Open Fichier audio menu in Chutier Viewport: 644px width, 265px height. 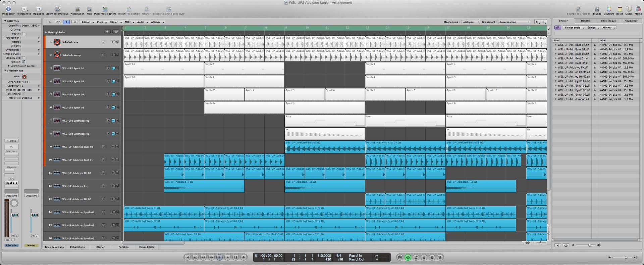[574, 28]
